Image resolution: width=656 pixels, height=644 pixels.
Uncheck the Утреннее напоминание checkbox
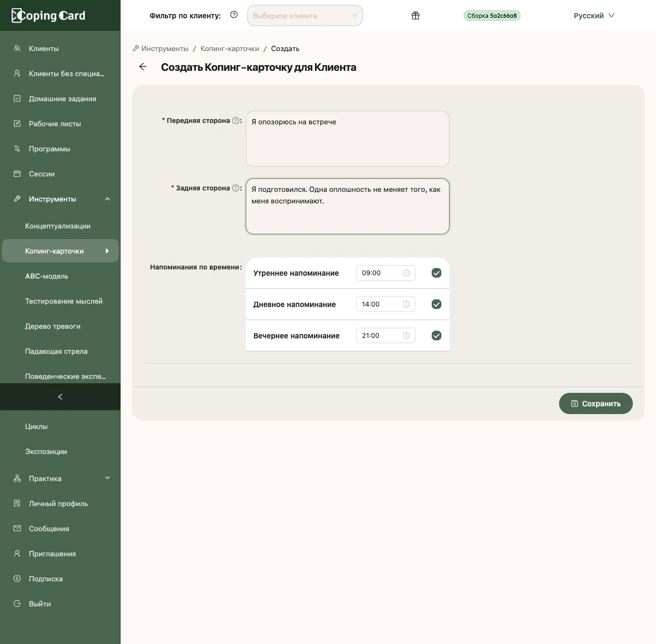[437, 273]
